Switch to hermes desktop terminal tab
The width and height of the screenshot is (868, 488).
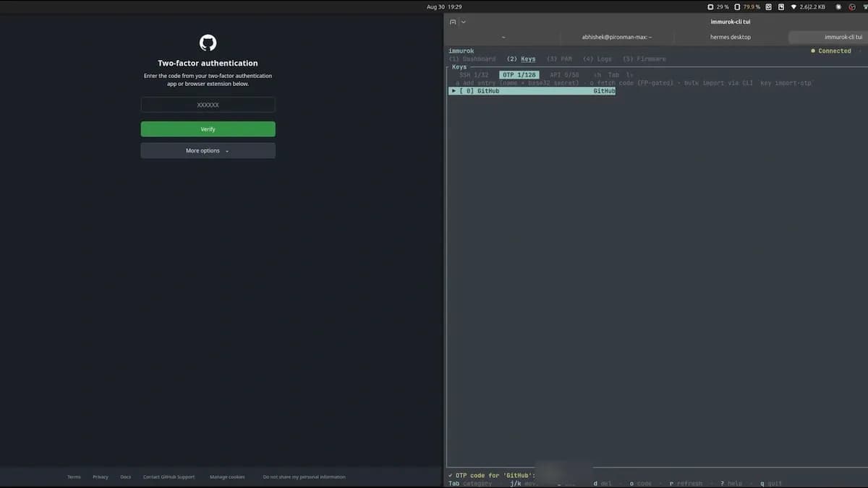click(x=731, y=37)
